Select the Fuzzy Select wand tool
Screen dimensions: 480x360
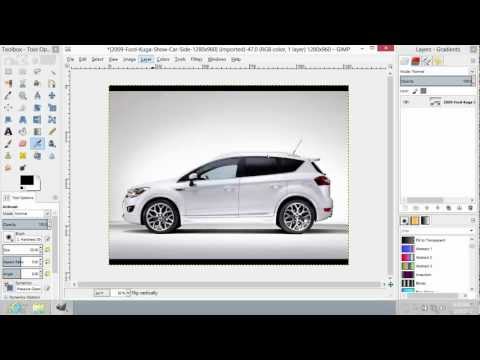point(52,72)
